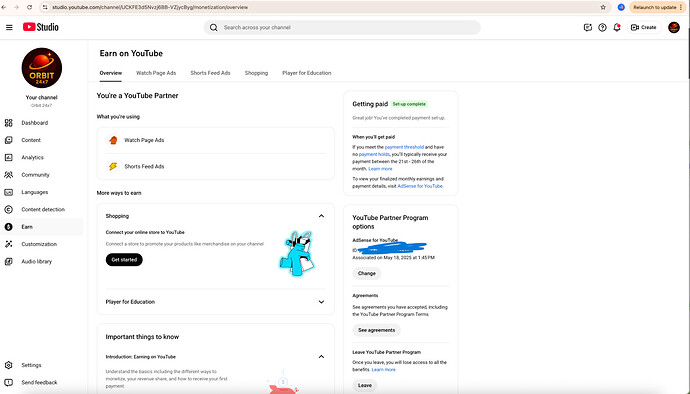This screenshot has height=394, width=690.
Task: Open Content in the sidebar
Action: (x=42, y=140)
